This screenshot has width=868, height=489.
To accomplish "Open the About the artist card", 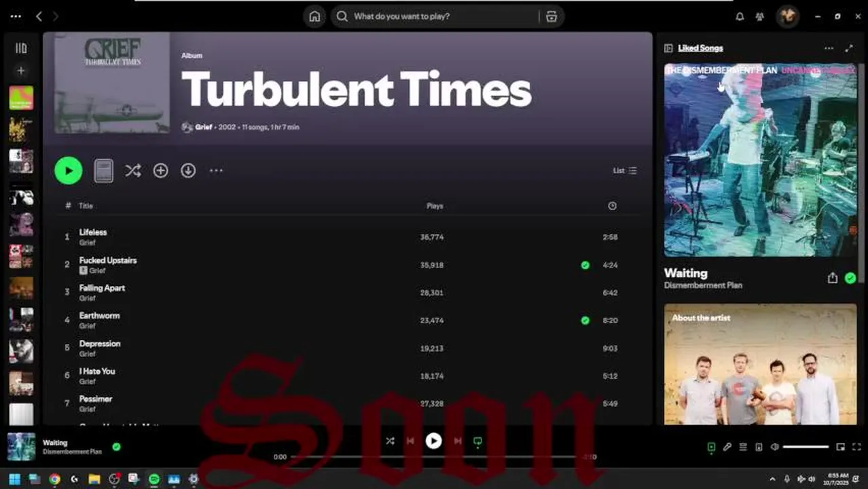I will pyautogui.click(x=761, y=365).
